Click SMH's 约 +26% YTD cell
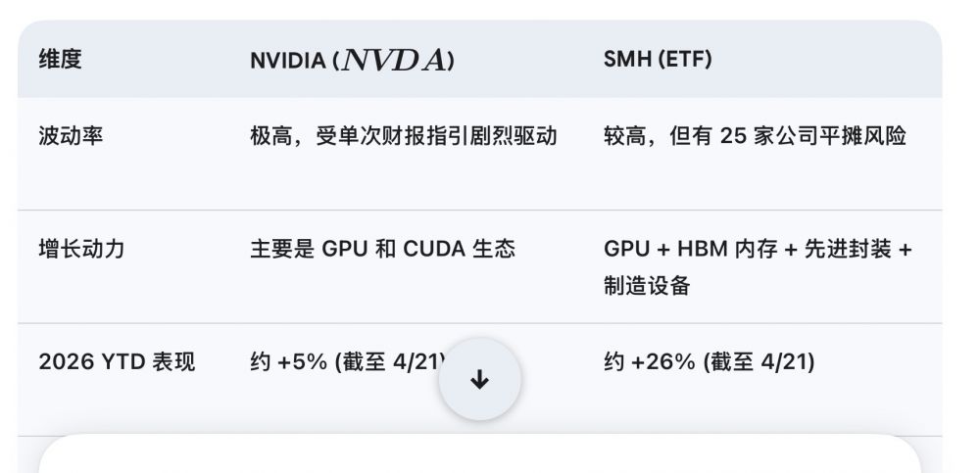 709,362
